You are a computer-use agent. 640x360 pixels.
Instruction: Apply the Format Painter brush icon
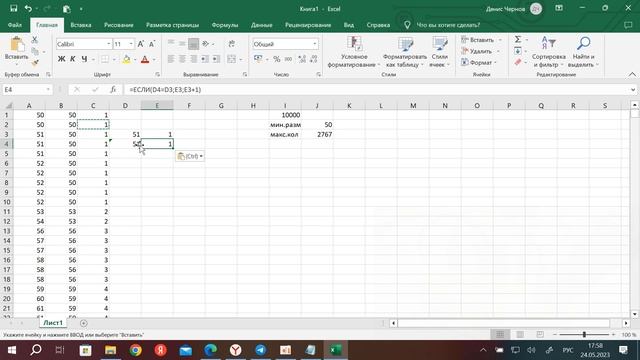(x=35, y=62)
